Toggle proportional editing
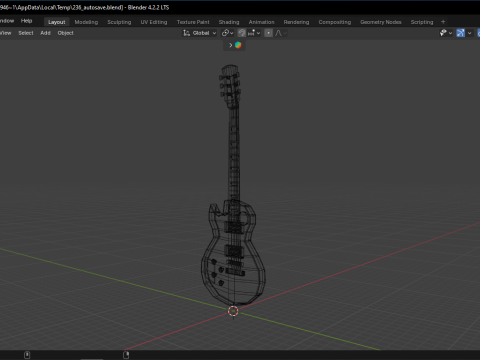This screenshot has width=480, height=360. pos(268,33)
